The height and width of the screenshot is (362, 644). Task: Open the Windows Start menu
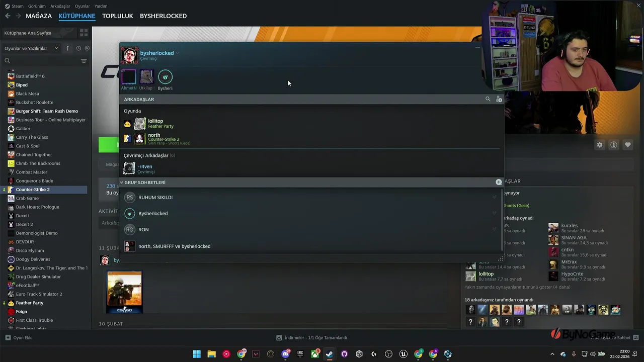[197, 354]
